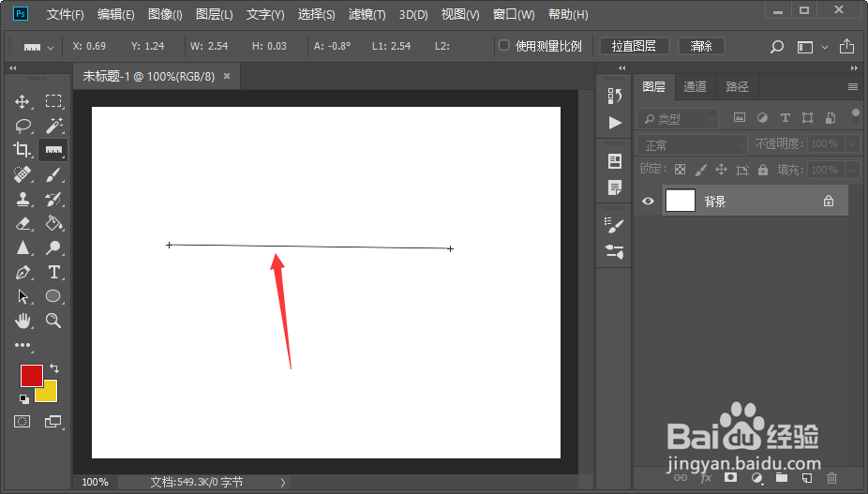
Task: Click the 拉直图层 button
Action: 634,46
